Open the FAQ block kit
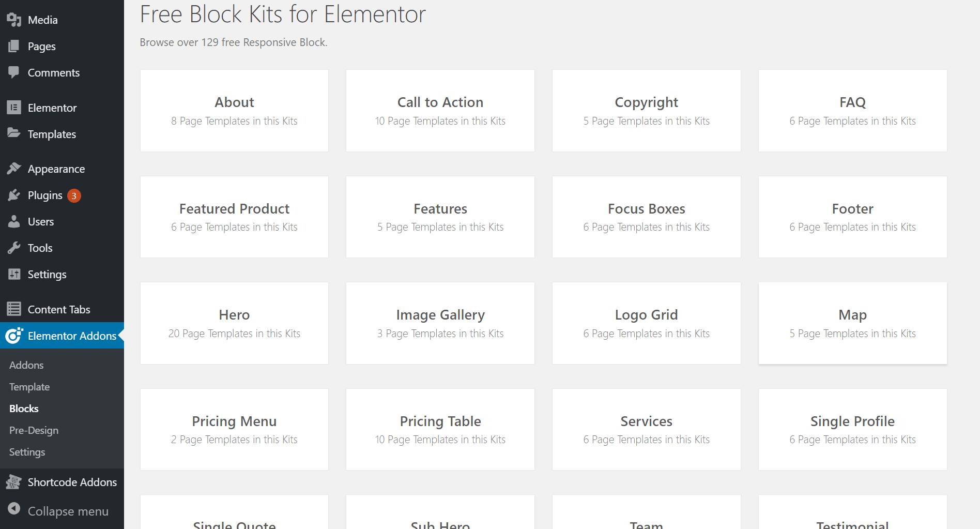 [x=852, y=111]
